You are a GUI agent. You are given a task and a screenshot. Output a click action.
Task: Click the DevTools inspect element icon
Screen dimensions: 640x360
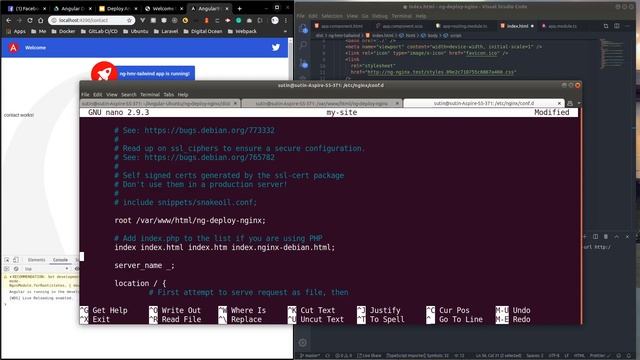point(7,260)
